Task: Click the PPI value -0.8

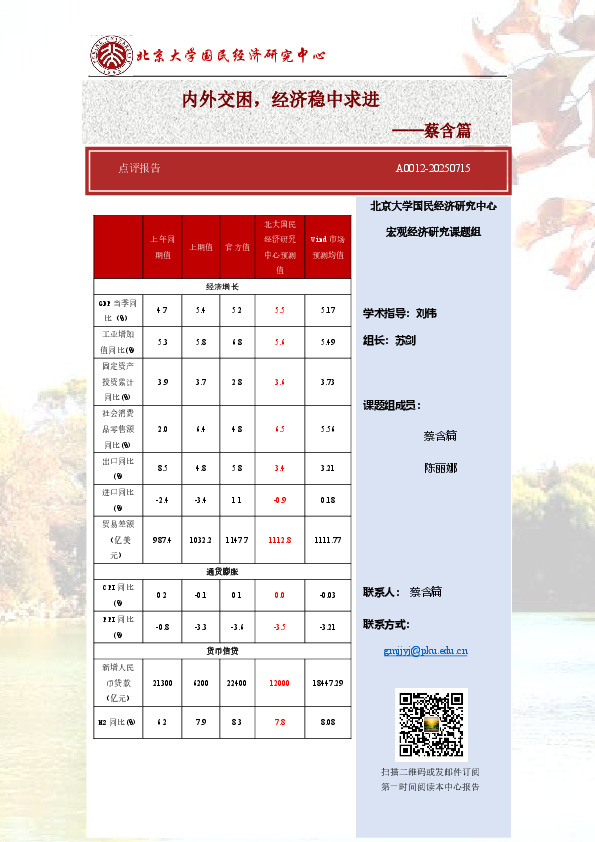Action: tap(162, 627)
